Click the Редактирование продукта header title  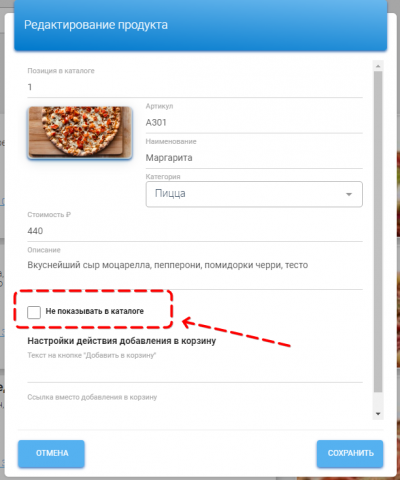(x=96, y=25)
